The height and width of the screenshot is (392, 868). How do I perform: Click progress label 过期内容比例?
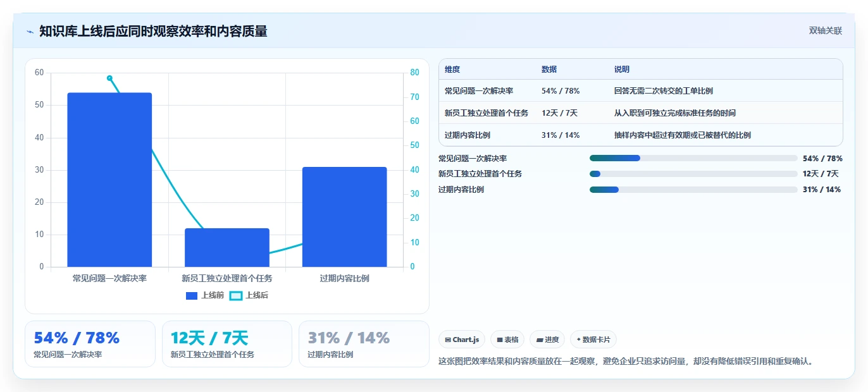461,190
